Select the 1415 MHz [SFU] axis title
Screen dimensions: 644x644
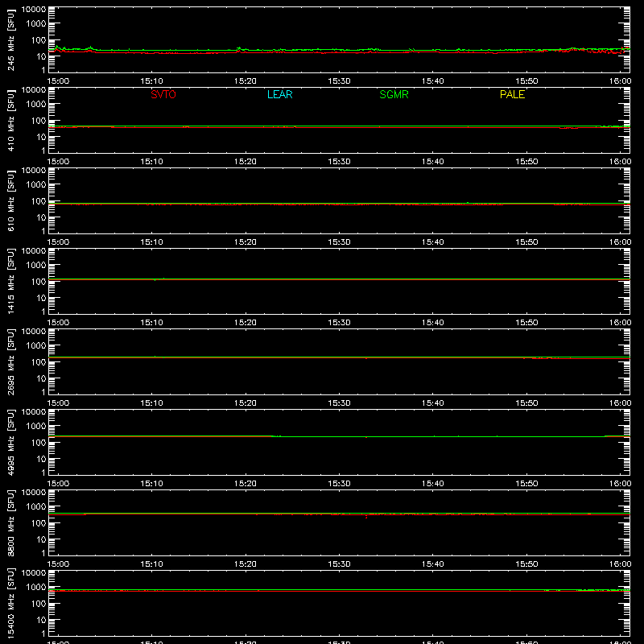click(x=10, y=281)
